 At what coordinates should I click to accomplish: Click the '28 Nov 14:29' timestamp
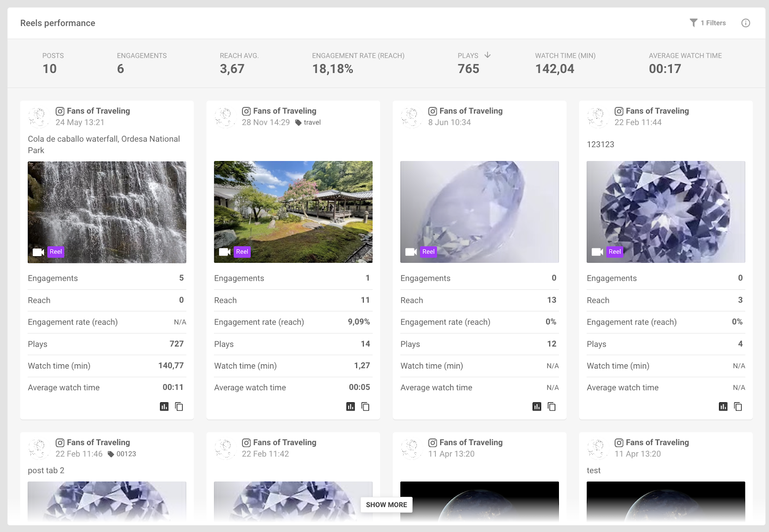point(266,123)
